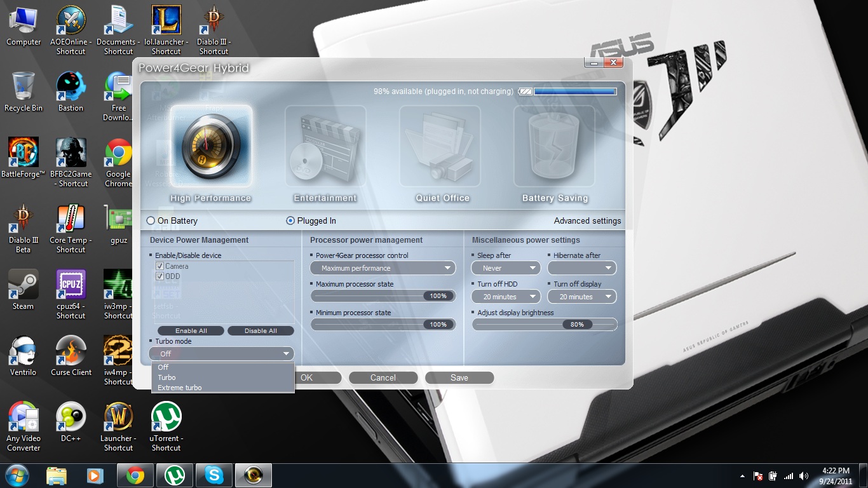The image size is (868, 488).
Task: Choose Off in the Turbo mode list
Action: click(x=223, y=367)
